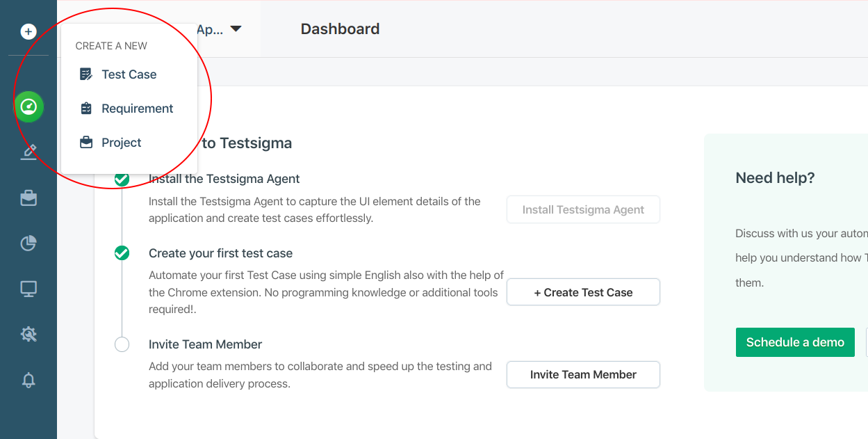Viewport: 868px width, 439px height.
Task: Click the plus create-new icon in sidebar
Action: click(28, 31)
